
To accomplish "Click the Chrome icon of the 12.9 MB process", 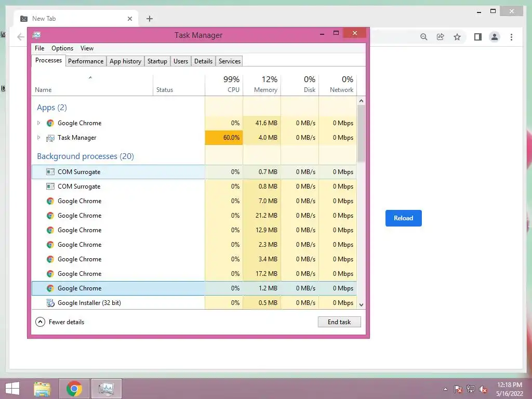I will coord(50,230).
